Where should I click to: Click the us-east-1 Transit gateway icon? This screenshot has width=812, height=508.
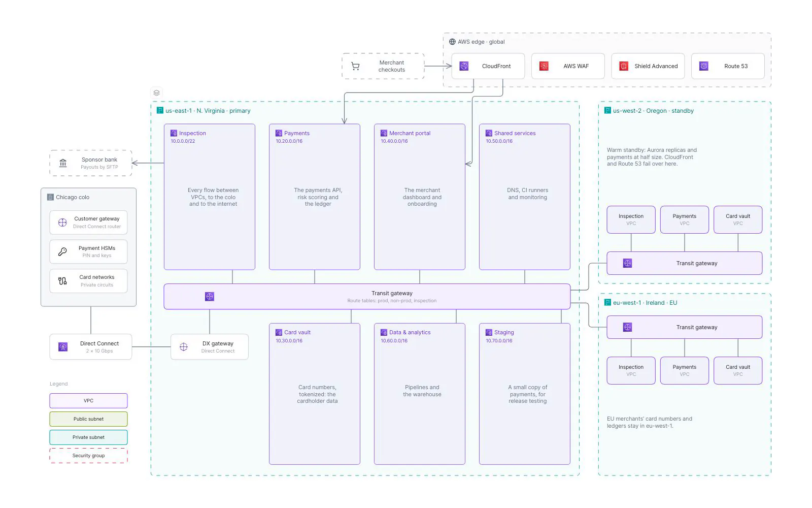210,297
